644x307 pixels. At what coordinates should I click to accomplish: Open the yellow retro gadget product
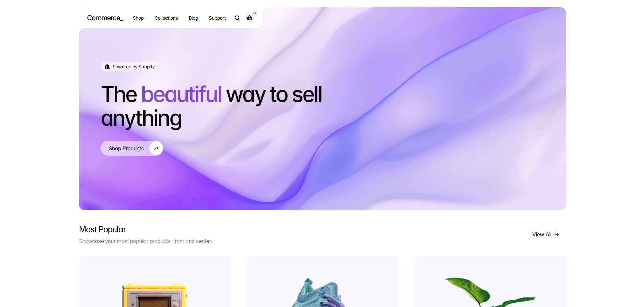[x=155, y=282]
